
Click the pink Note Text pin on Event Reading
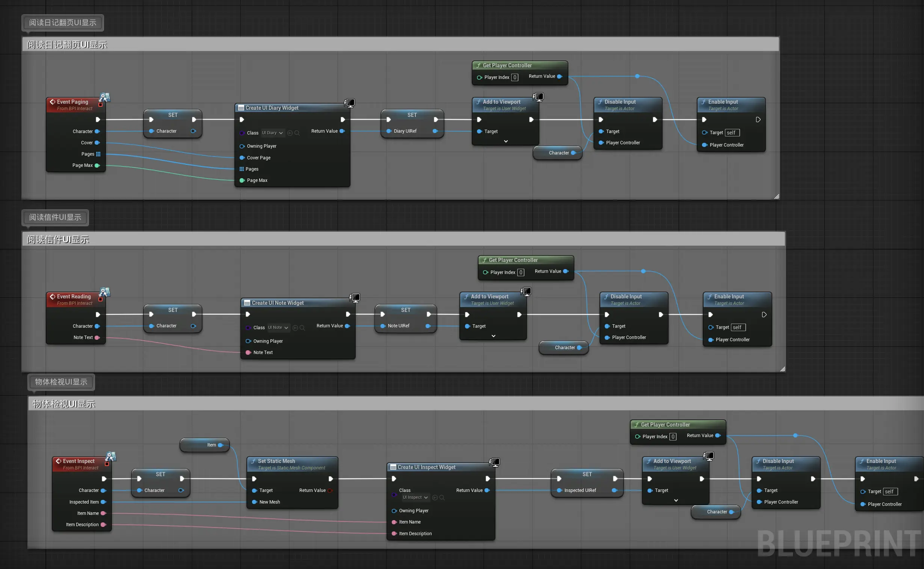pyautogui.click(x=97, y=337)
